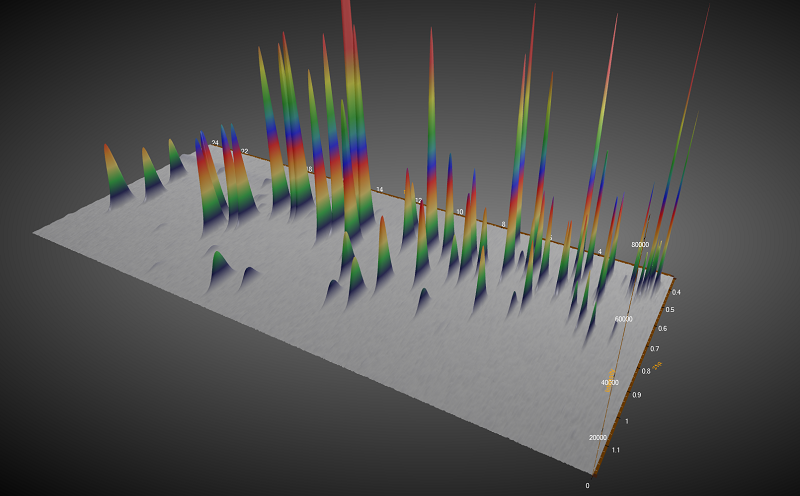Click the 10 label on back axis

tap(460, 212)
